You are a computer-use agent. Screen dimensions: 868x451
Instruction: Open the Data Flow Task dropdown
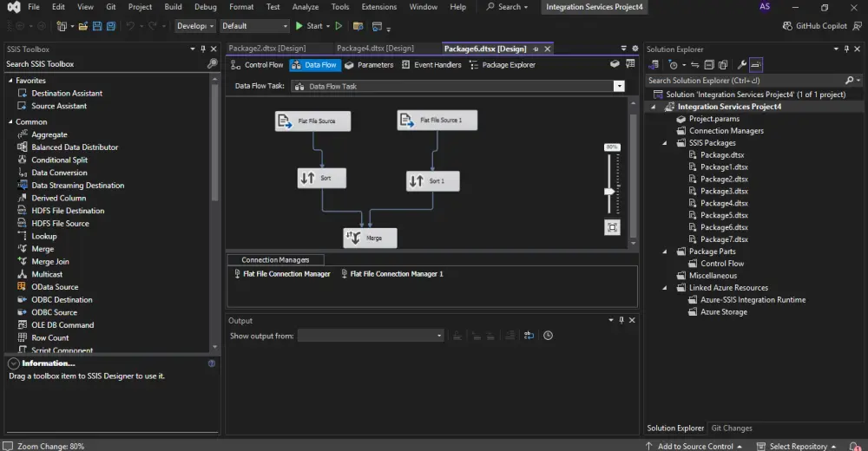620,87
